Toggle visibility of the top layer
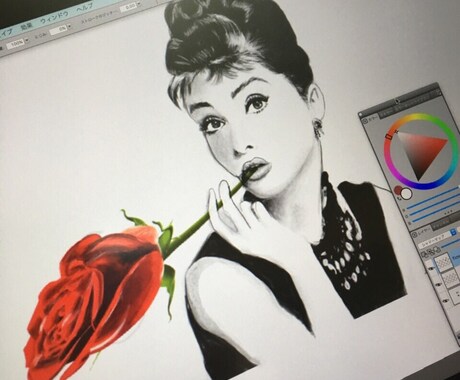This screenshot has width=460, height=380. tap(431, 268)
